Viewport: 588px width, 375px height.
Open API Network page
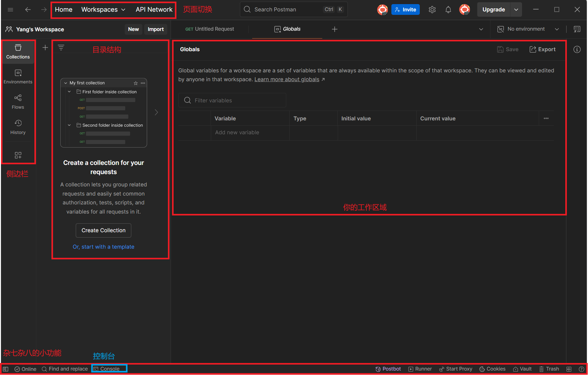coord(154,9)
